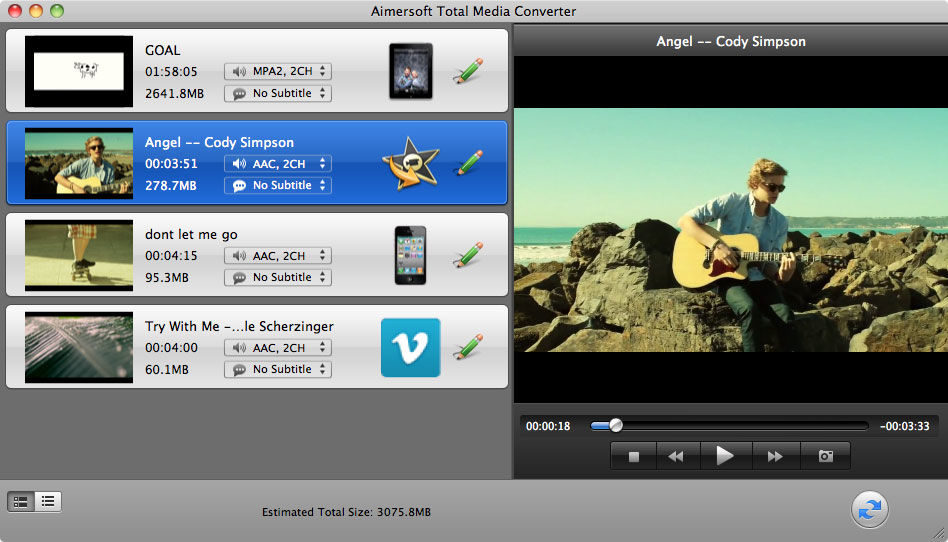Click pencil icon for dont let me go
Screen dimensions: 948x542
(x=469, y=255)
